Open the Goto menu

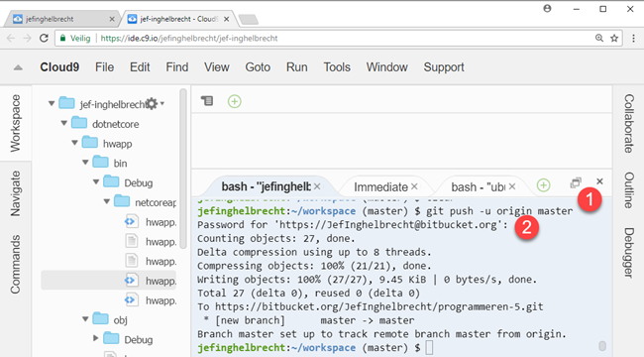(258, 67)
